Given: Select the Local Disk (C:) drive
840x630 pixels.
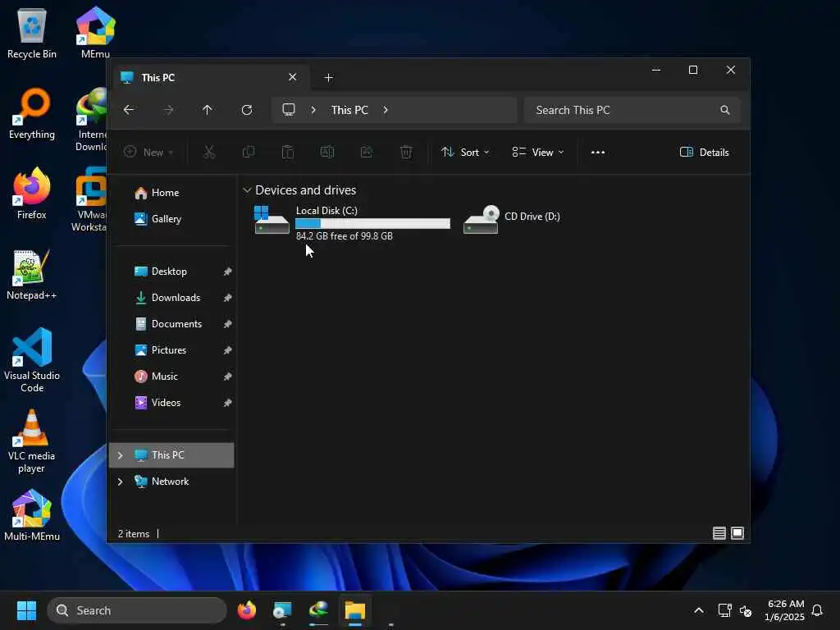Looking at the screenshot, I should (x=351, y=222).
